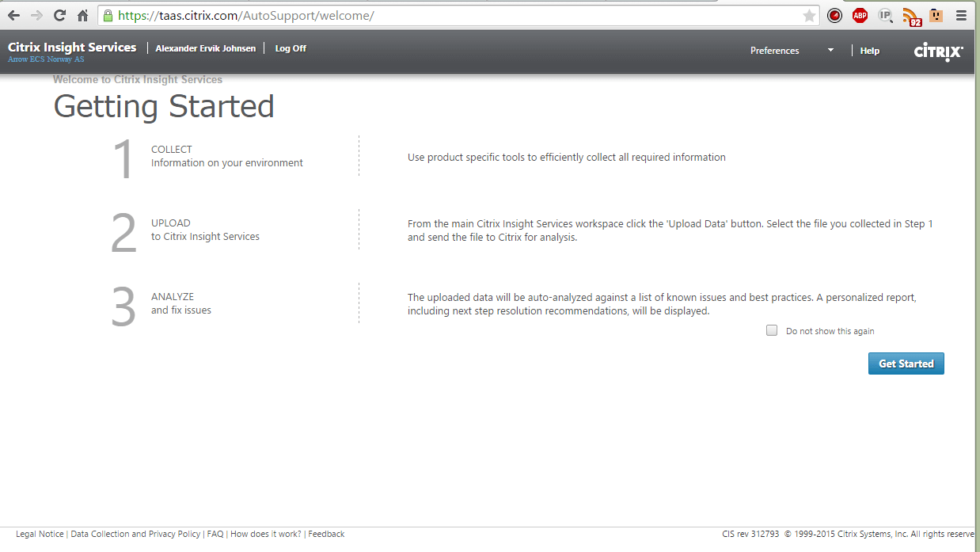
Task: Open the Legal Notice footer link
Action: (40, 534)
